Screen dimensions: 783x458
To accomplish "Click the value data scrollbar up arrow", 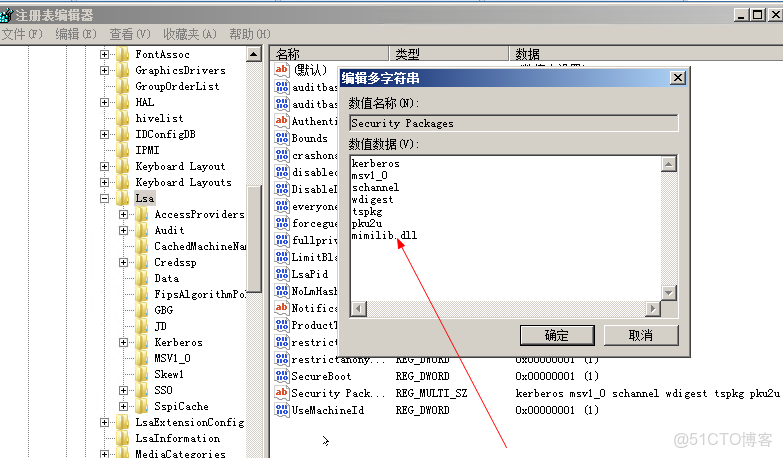I will point(669,164).
